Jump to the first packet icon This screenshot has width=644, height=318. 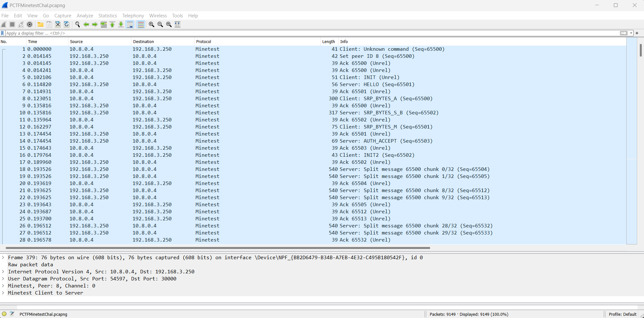(112, 24)
